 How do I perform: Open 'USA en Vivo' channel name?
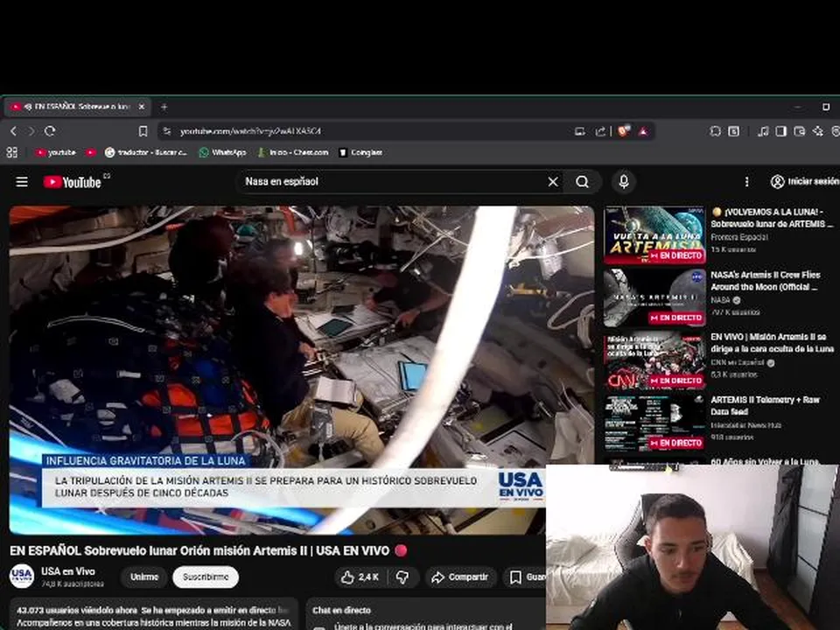68,571
